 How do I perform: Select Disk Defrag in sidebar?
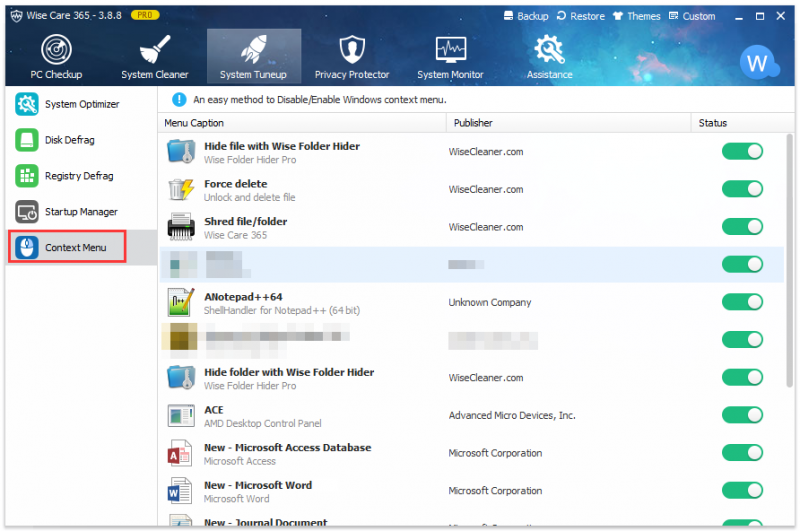point(82,140)
